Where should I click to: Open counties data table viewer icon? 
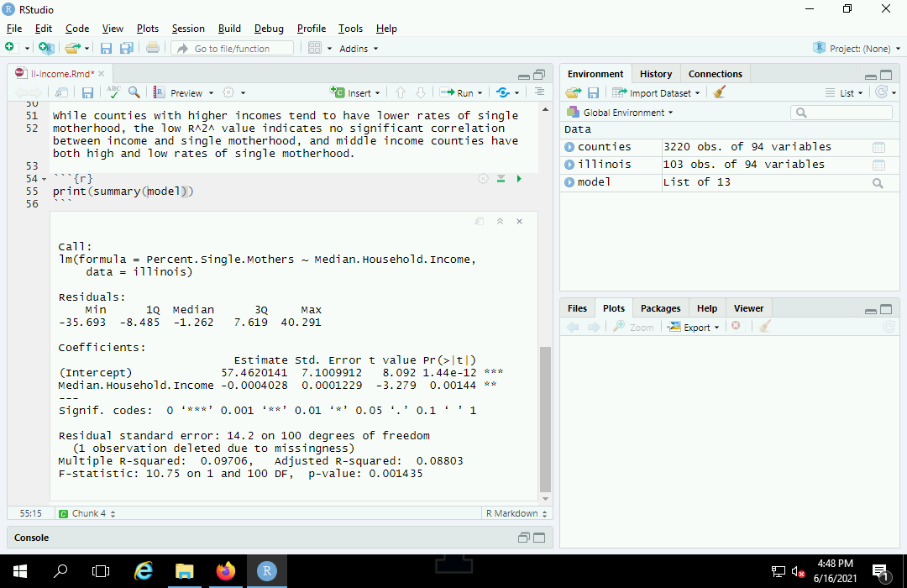click(878, 147)
